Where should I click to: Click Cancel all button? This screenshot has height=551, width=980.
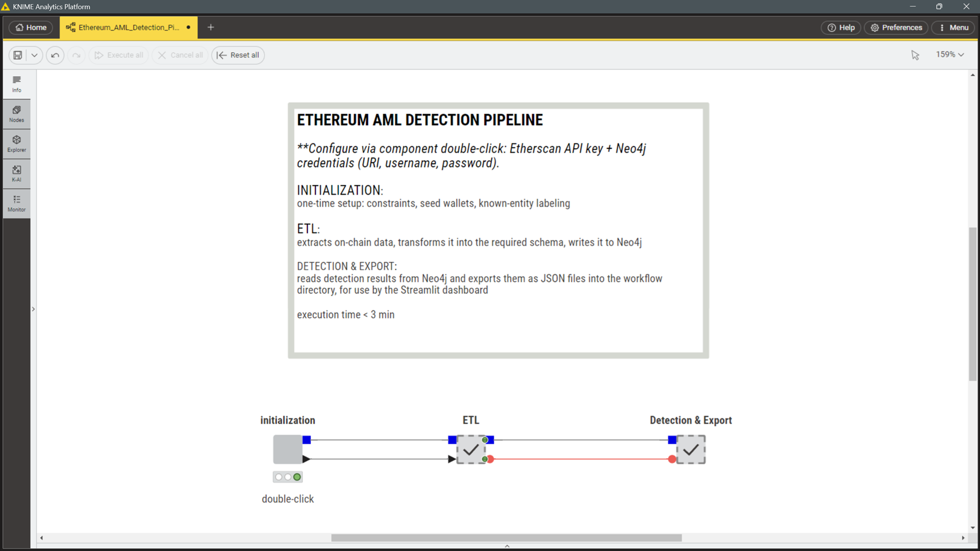click(180, 55)
